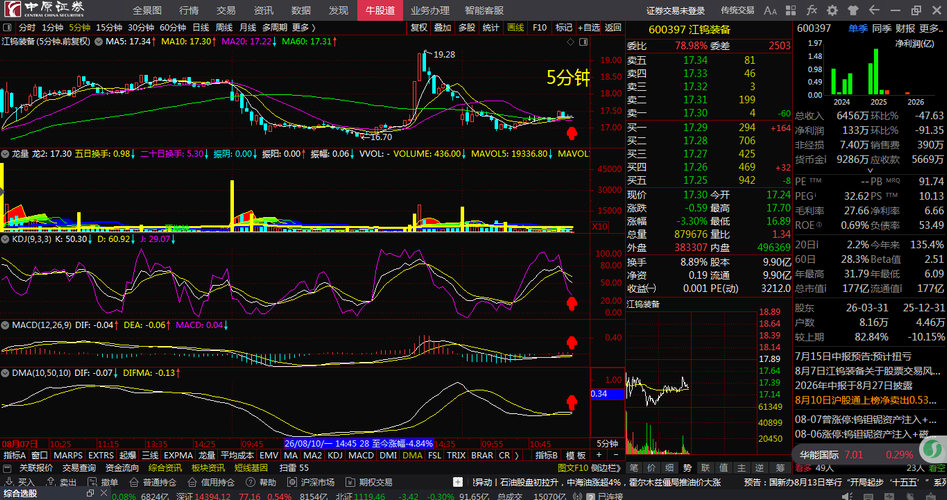
Task: Click the X10 volume scale marker
Action: pyautogui.click(x=597, y=226)
